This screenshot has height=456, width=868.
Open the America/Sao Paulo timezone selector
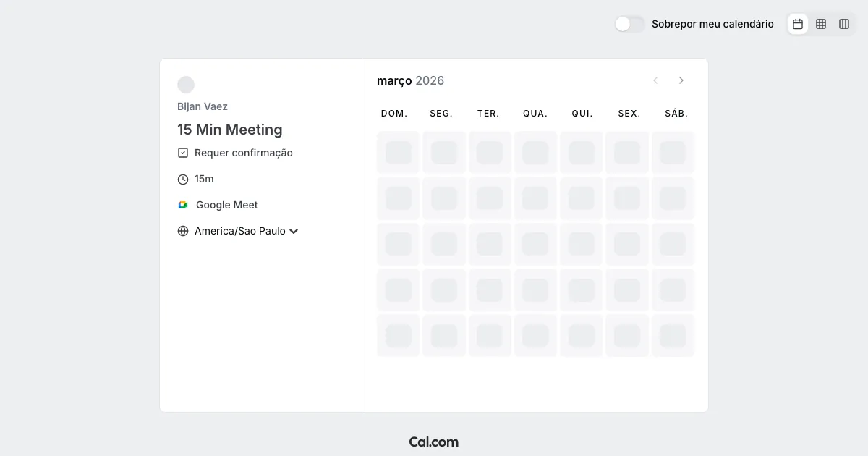coord(239,231)
